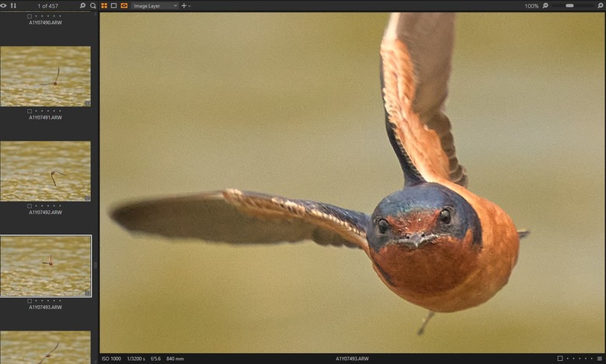Toggle color tag box of A1Y07493.ARW in browser
606x364 pixels.
[30, 300]
